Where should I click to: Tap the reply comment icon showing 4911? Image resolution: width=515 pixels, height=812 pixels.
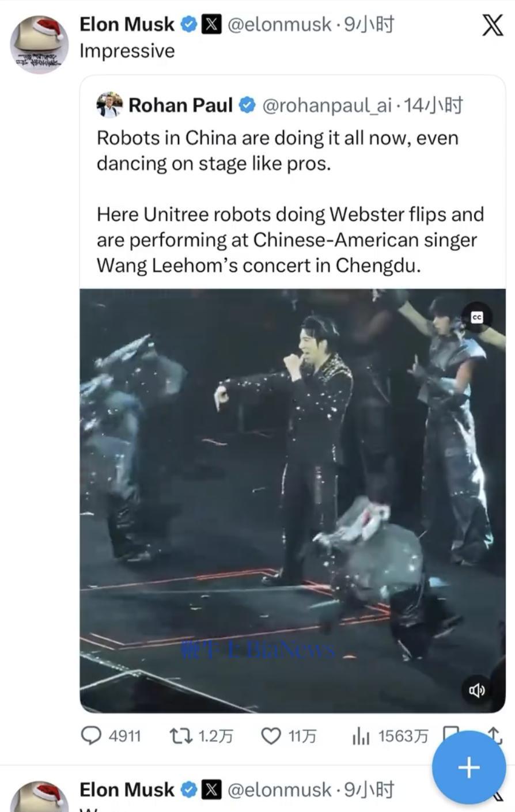coord(90,735)
